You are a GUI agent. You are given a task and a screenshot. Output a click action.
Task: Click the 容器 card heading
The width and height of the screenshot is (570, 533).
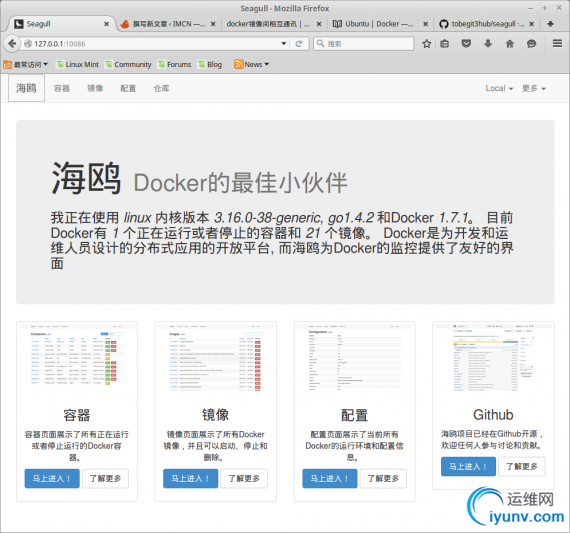pos(77,415)
